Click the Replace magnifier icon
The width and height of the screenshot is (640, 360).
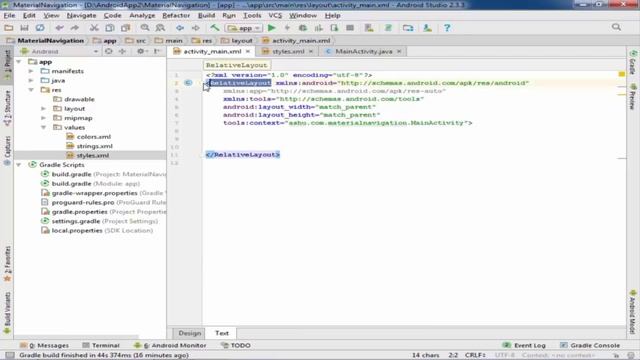point(160,28)
